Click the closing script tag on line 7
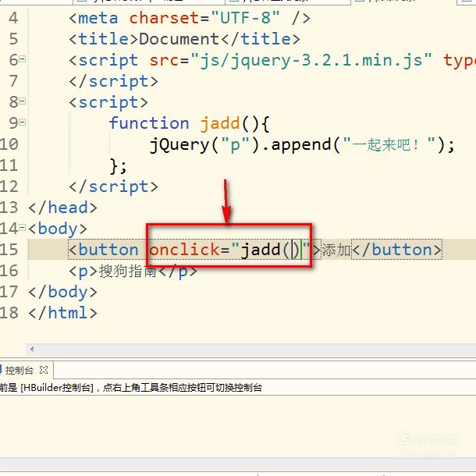Viewport: 476px width, 476px height. (x=113, y=81)
